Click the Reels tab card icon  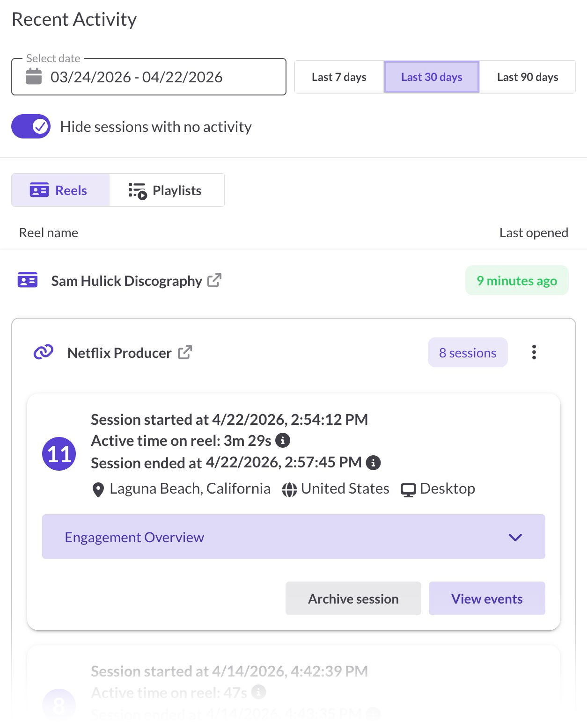(x=39, y=190)
